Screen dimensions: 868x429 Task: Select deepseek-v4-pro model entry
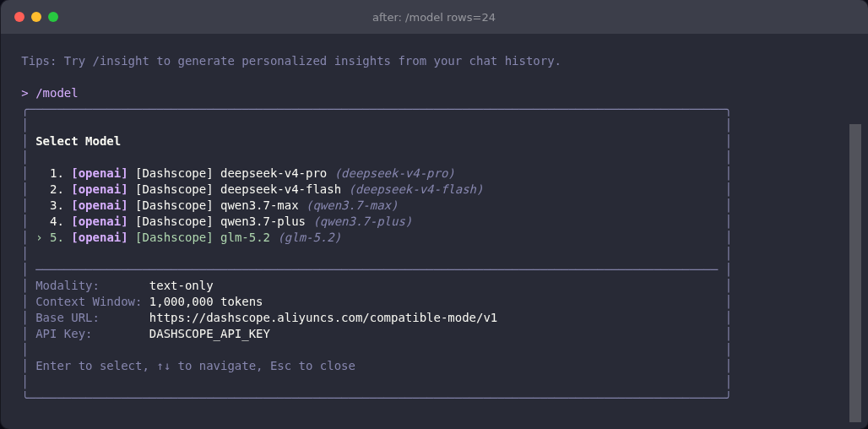coord(252,173)
